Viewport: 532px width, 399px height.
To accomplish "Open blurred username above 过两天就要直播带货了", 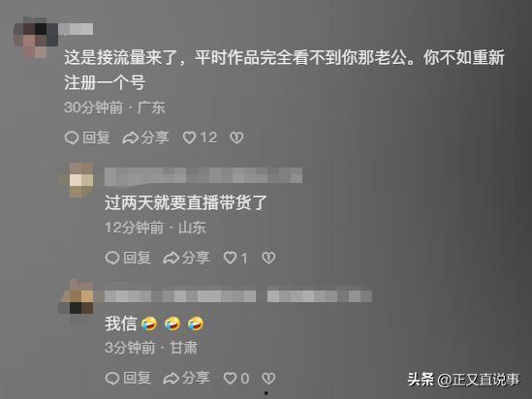I will (203, 176).
